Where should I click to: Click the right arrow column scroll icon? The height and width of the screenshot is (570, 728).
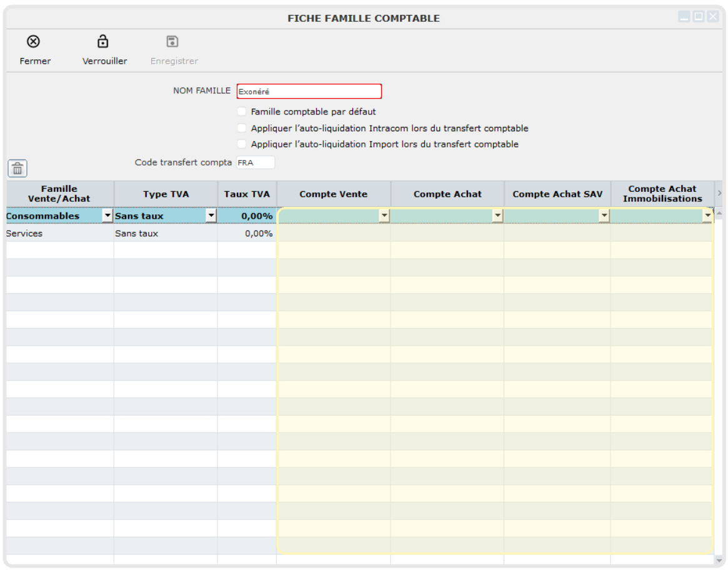coord(719,194)
